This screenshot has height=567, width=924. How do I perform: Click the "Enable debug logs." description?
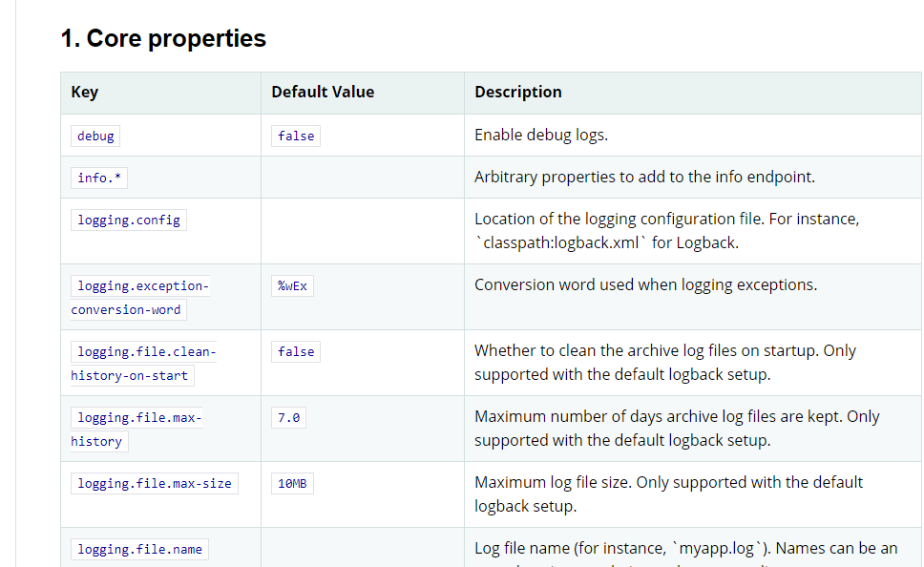pyautogui.click(x=541, y=136)
